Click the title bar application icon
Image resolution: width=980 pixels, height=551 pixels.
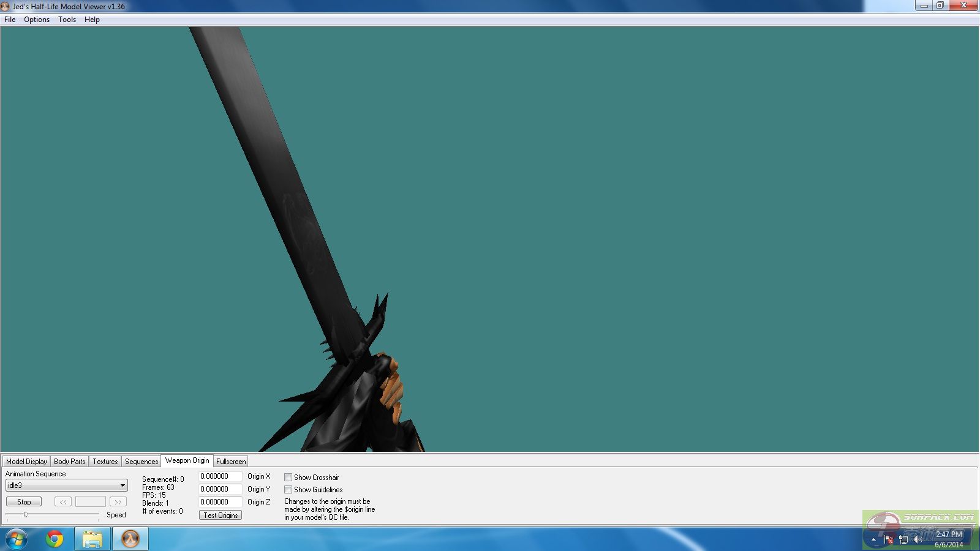[x=6, y=6]
